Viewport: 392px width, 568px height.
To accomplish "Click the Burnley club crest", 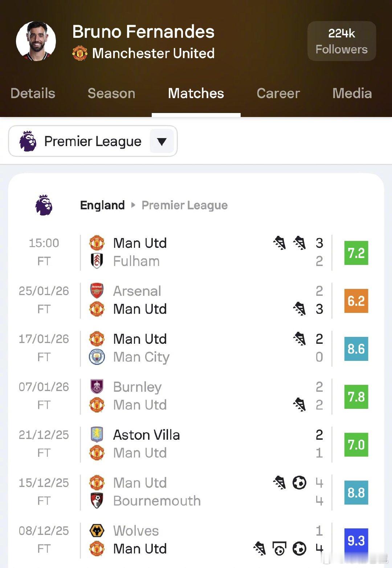I will click(97, 387).
